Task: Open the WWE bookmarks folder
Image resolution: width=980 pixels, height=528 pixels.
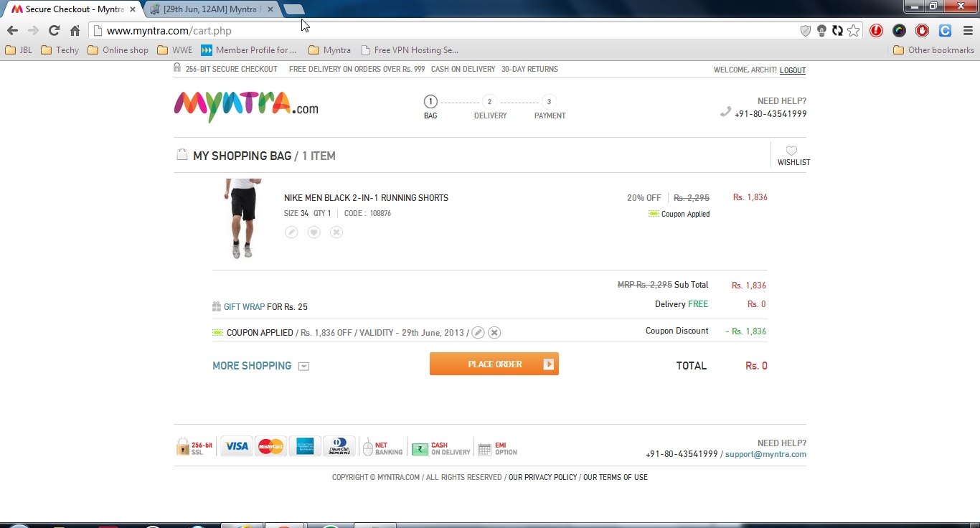Action: point(174,50)
